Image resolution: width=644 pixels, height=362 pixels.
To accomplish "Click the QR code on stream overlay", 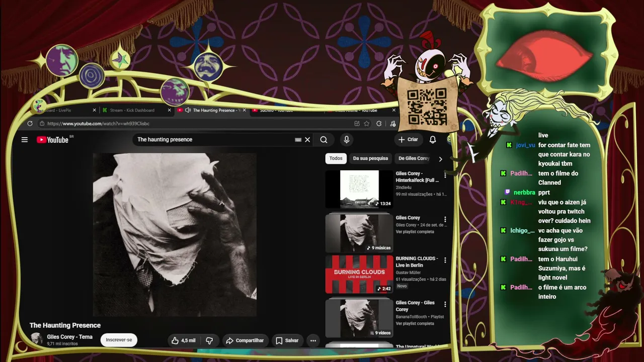I will [427, 106].
